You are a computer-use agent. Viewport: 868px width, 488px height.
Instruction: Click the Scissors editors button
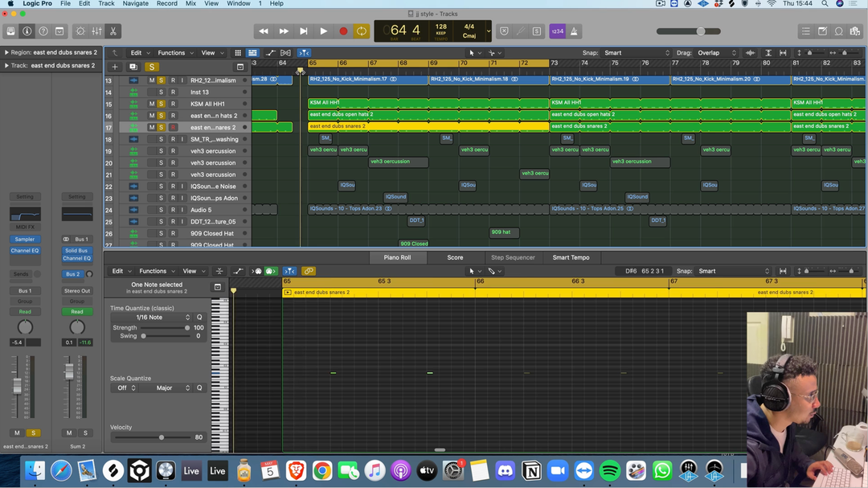pyautogui.click(x=113, y=31)
